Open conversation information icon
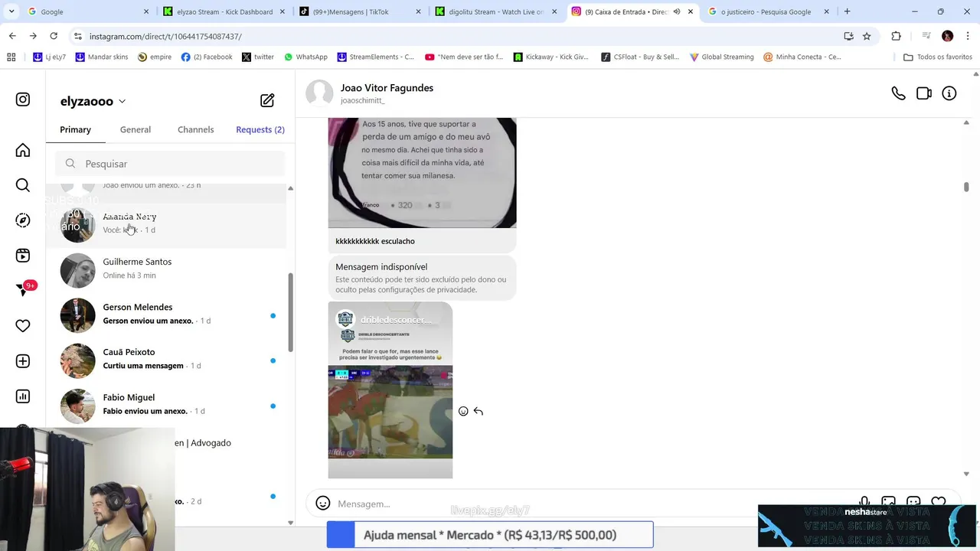Image resolution: width=980 pixels, height=551 pixels. coord(949,93)
